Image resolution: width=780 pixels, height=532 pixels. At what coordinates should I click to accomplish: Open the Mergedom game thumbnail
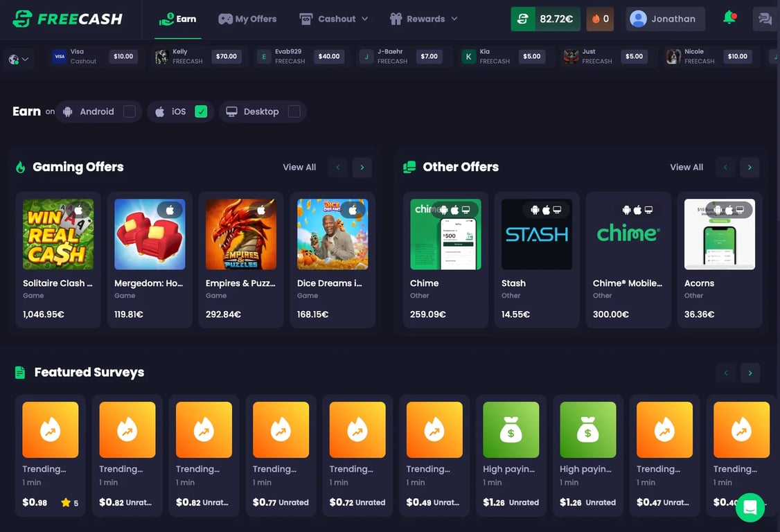click(x=150, y=234)
